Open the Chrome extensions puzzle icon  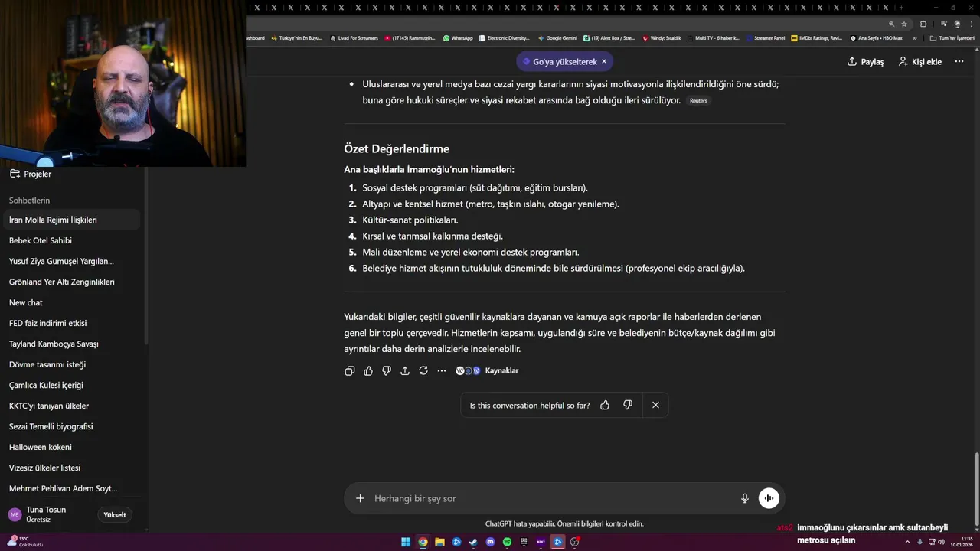[923, 24]
